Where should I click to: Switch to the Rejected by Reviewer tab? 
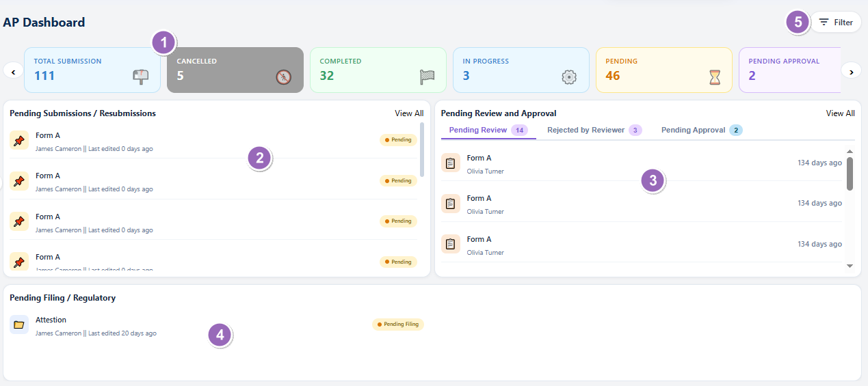click(x=594, y=130)
